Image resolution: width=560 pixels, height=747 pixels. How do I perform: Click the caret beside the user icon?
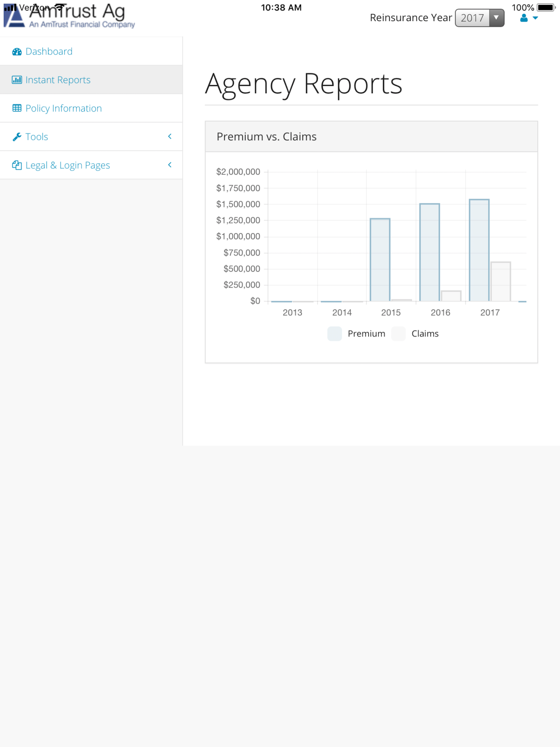(x=535, y=18)
